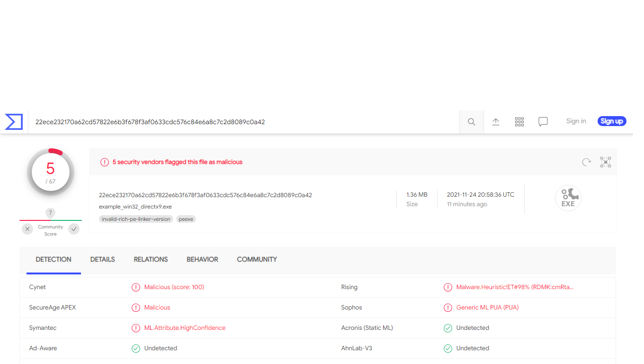Click the red alert icon beside Cynet
Screen dimensions: 644x364
136,287
